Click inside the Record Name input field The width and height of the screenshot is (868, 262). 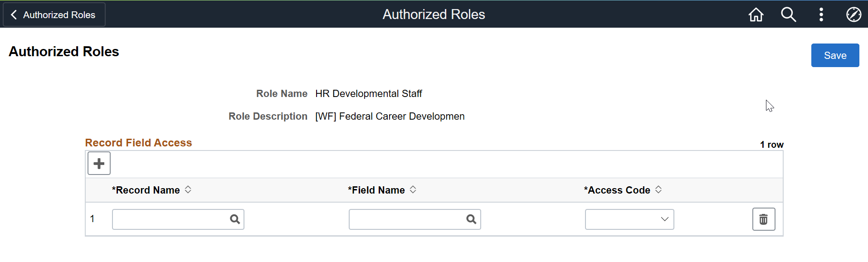[168, 219]
